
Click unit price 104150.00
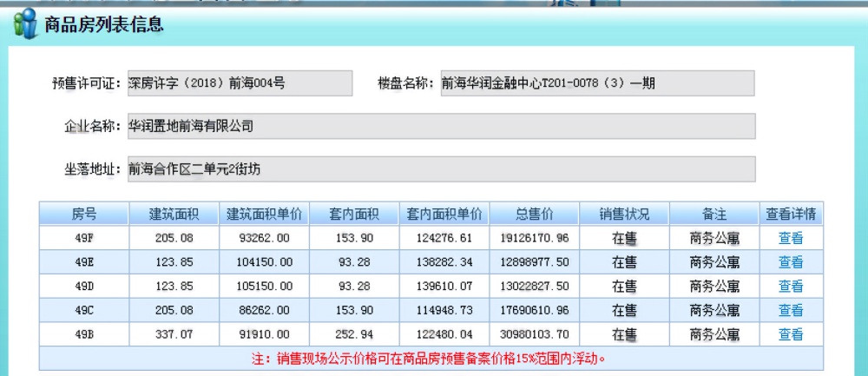pos(264,262)
